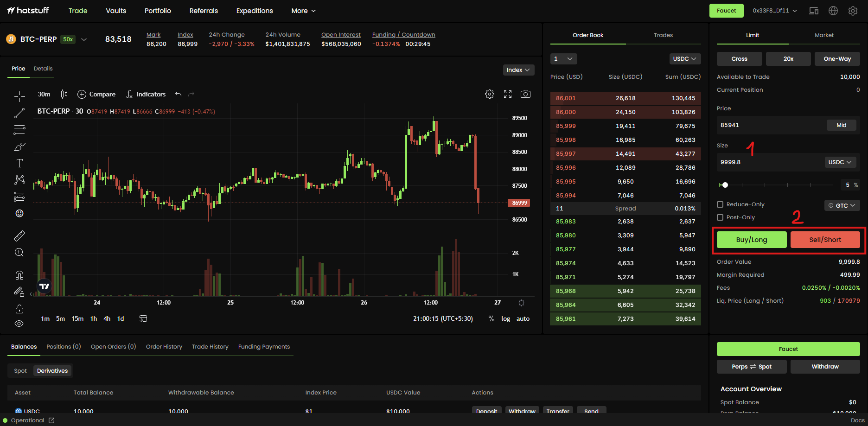Take a chart snapshot with camera icon
Image resolution: width=868 pixels, height=426 pixels.
525,94
